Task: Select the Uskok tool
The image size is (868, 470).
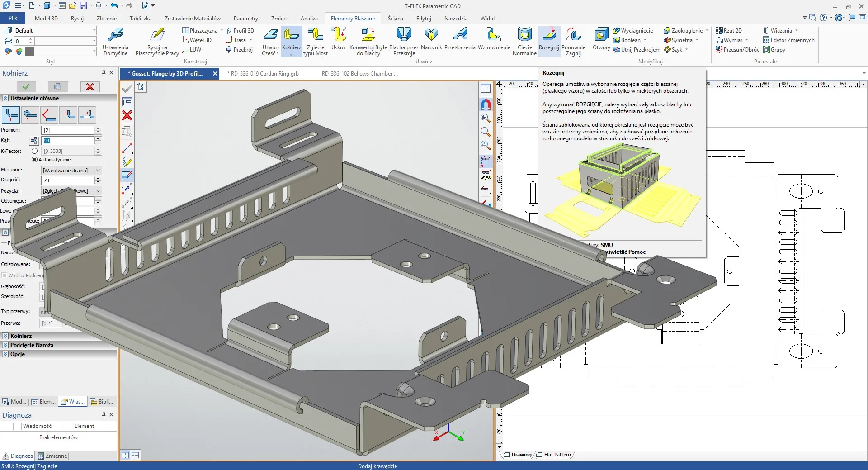Action: [x=338, y=41]
